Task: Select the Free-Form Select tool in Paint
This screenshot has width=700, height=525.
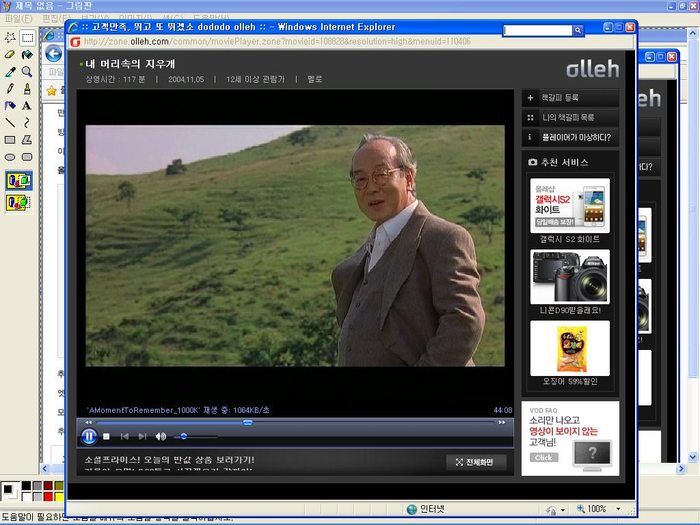Action: (10, 38)
